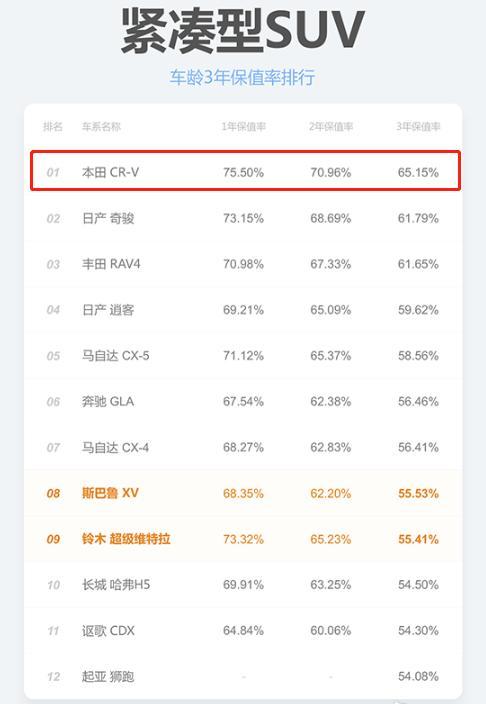
Task: Open the 丰田 RAV4 entry
Action: point(111,264)
